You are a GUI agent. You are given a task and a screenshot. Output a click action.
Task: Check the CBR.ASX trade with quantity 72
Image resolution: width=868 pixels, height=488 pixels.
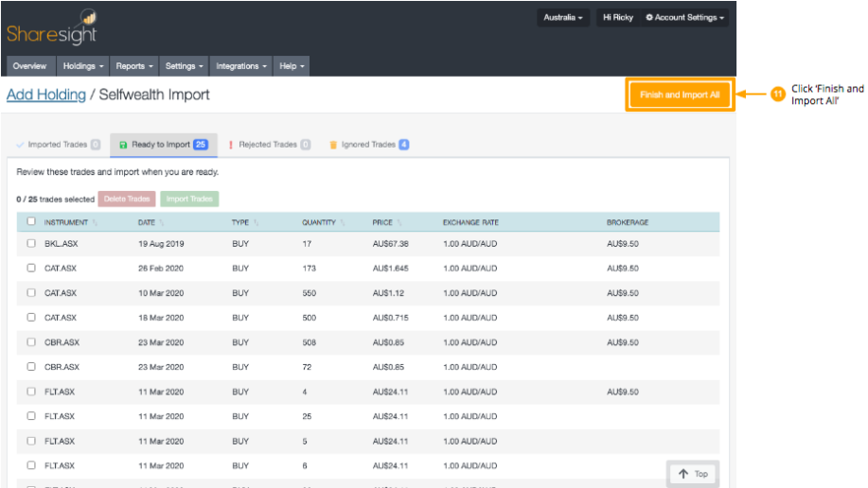31,366
